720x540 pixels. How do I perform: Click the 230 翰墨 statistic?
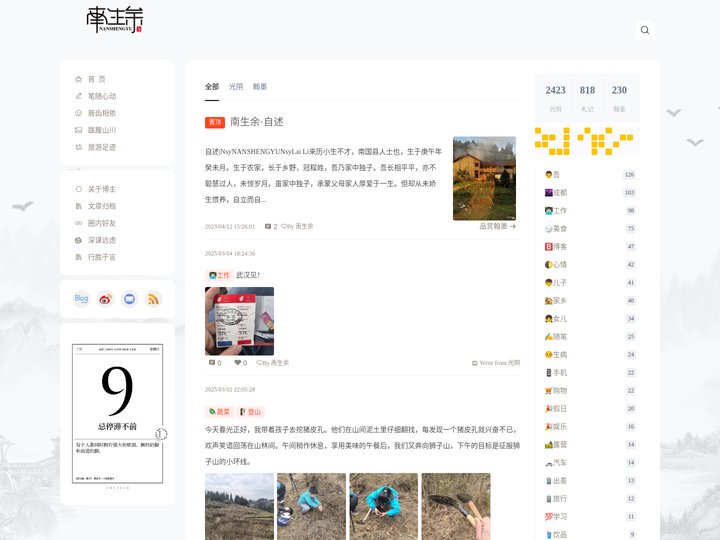[x=619, y=98]
